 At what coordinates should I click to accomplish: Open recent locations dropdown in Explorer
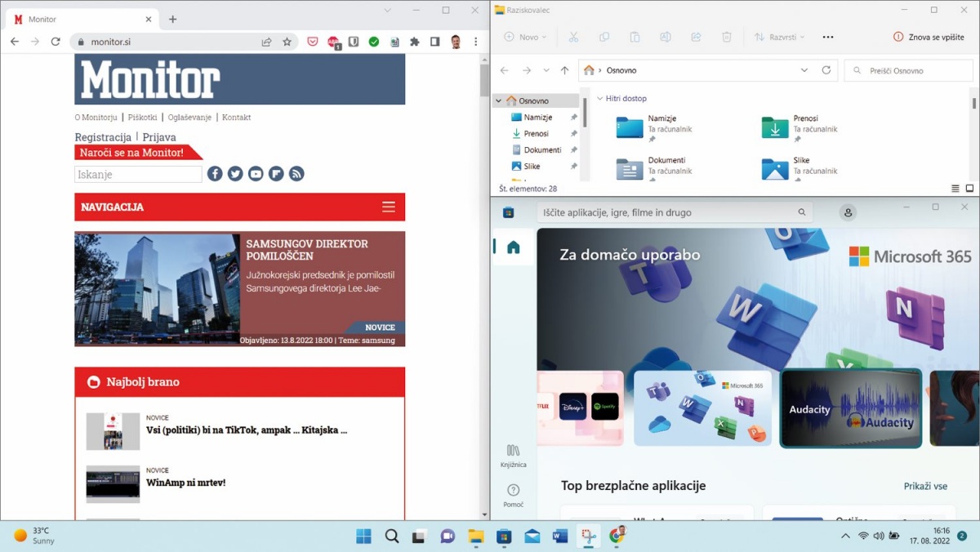click(x=546, y=70)
